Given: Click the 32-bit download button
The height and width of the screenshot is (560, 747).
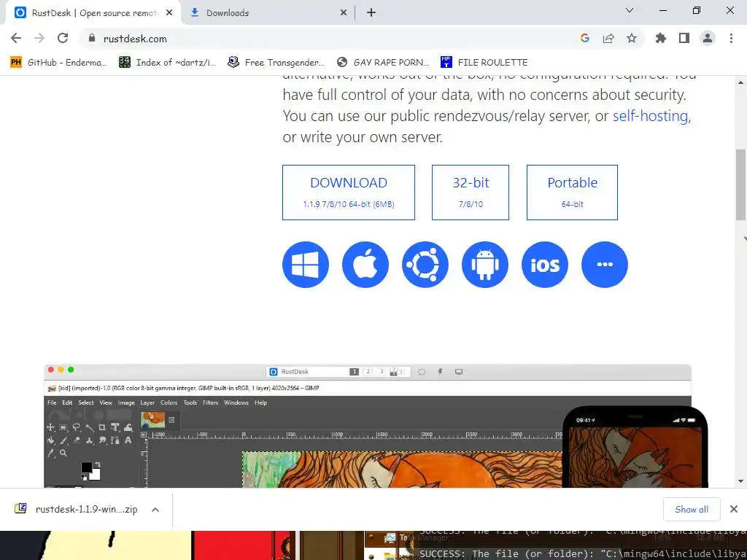Looking at the screenshot, I should pos(471,192).
